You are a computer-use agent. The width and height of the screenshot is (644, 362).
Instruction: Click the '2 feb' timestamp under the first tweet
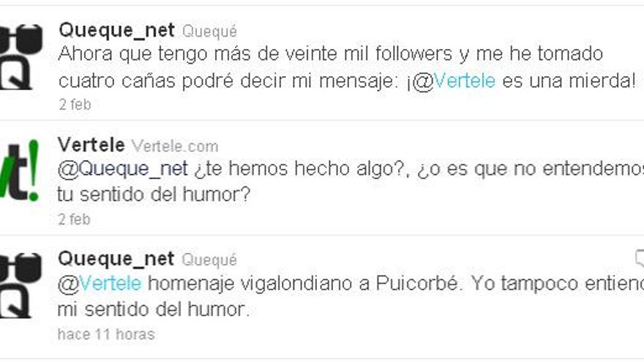pos(75,105)
